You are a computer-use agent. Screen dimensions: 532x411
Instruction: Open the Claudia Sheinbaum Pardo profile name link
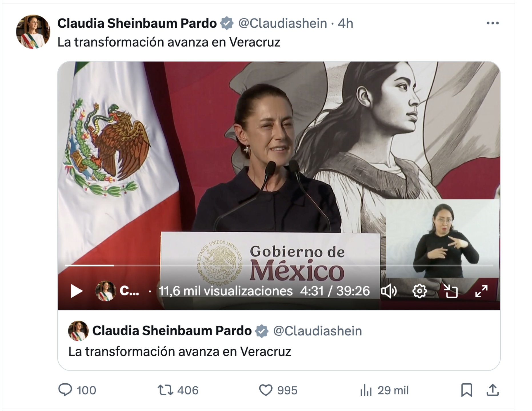click(137, 23)
